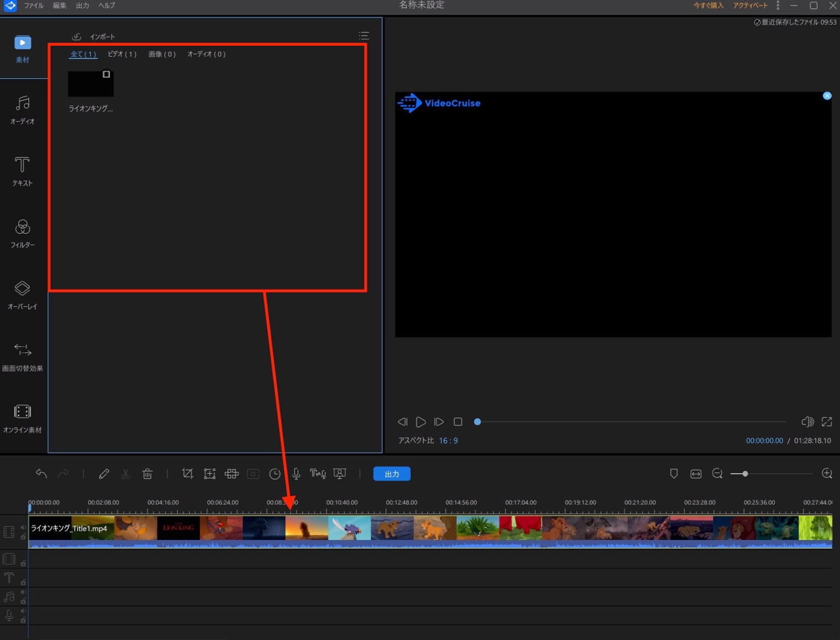Open the オーバーレイ overlays panel
This screenshot has height=640, width=840.
pos(22,295)
